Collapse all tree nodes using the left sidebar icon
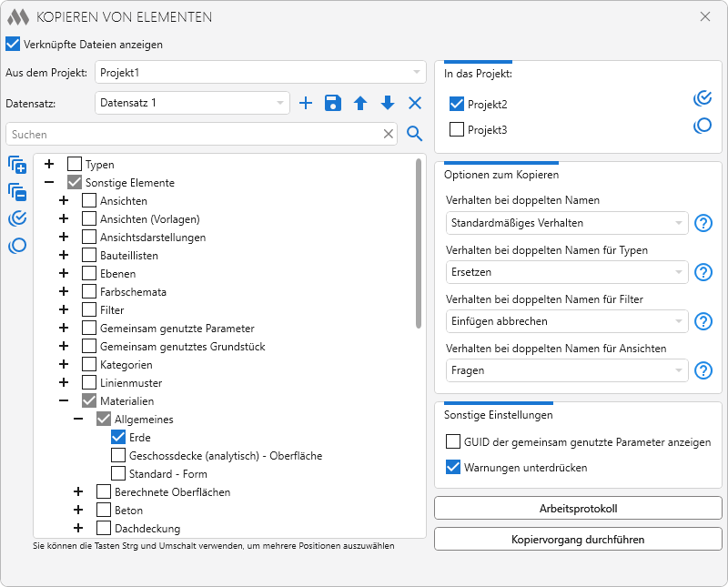 16,191
